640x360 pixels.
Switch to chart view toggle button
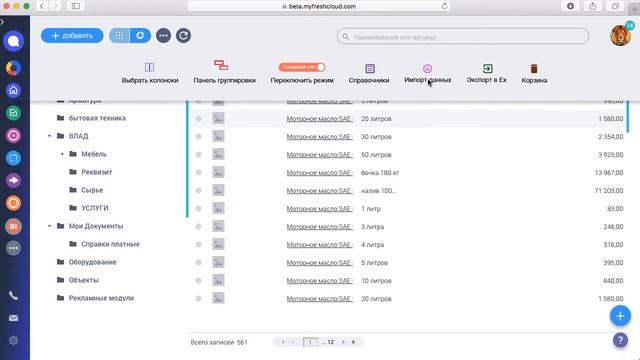click(140, 36)
